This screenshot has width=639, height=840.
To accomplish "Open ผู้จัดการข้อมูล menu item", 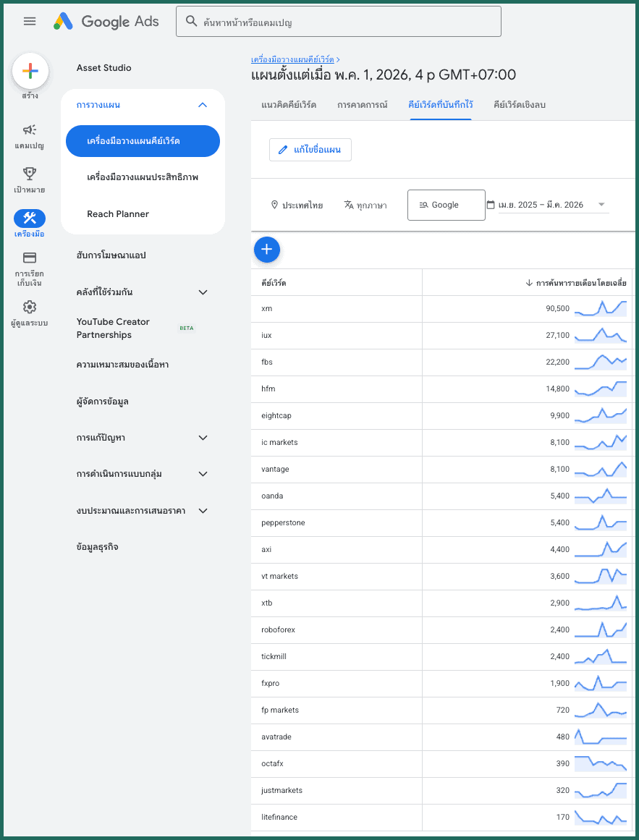I will coord(102,402).
